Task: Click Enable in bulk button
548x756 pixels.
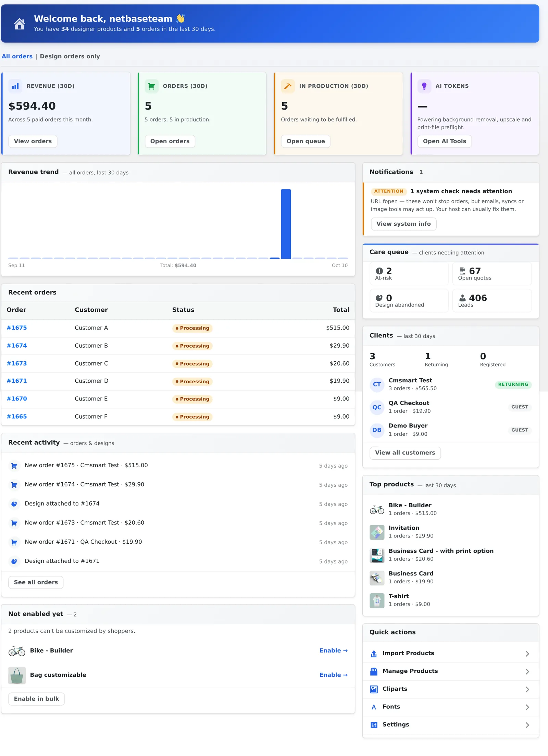Action: click(x=36, y=698)
